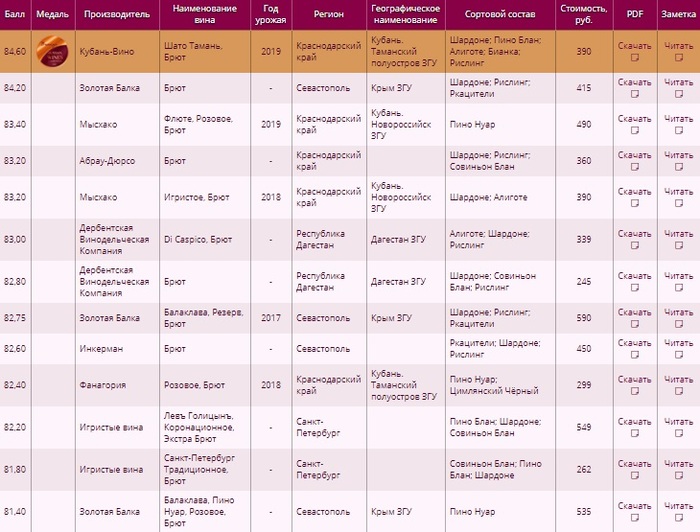The image size is (700, 532).
Task: Sort by Стоимость, руб. column header
Action: 583,14
